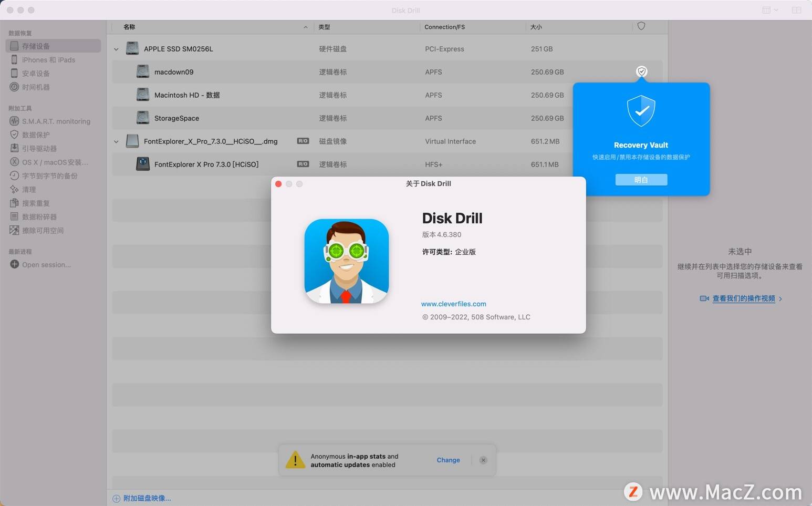
Task: Collapse the APPLE SSD SM0256L entry
Action: coord(116,48)
